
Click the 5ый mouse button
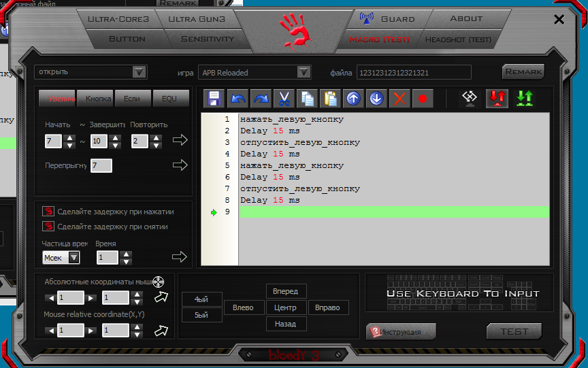[x=201, y=315]
